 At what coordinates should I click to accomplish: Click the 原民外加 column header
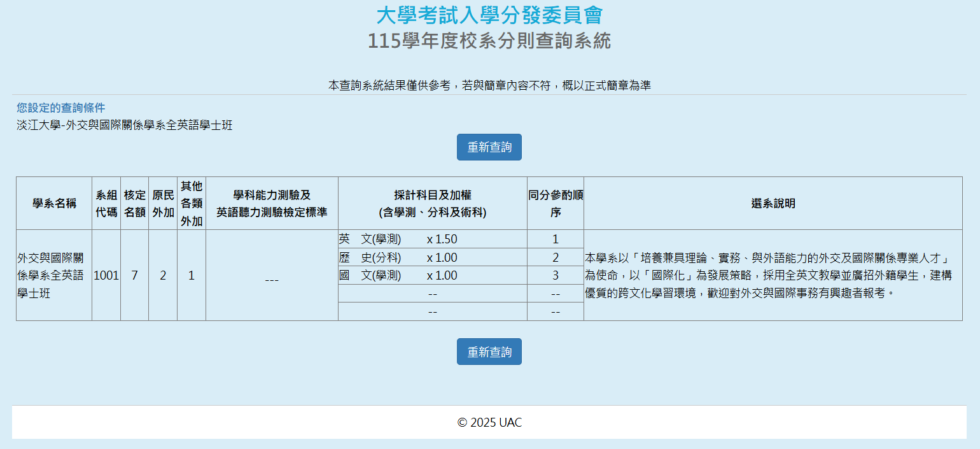click(163, 203)
